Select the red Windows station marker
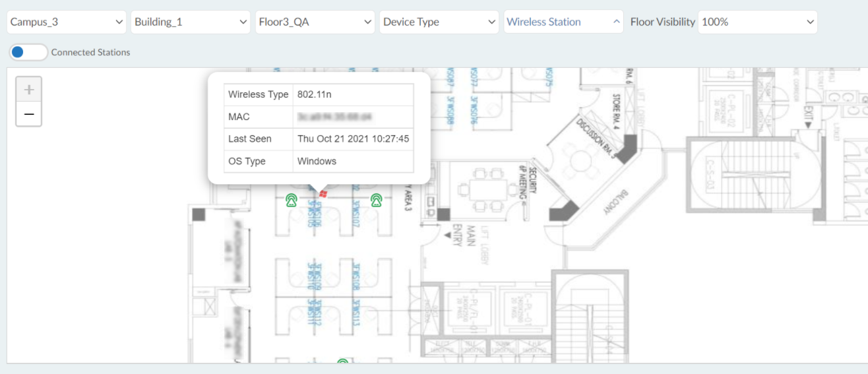 point(323,193)
